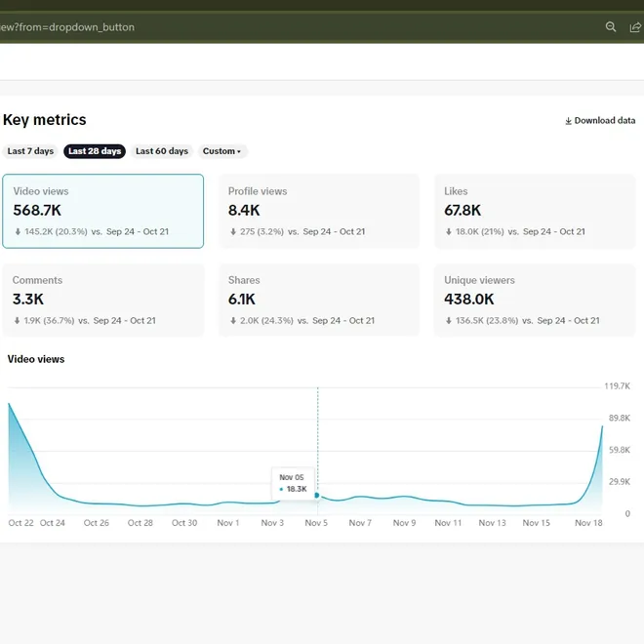
Task: Click the Nov 05 data point on chart
Action: (317, 496)
